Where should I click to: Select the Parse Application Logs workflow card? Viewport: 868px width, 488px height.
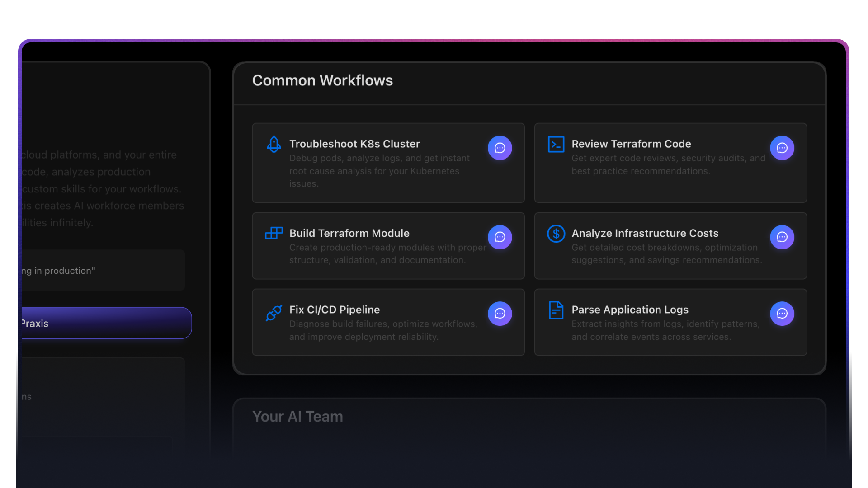tap(670, 322)
